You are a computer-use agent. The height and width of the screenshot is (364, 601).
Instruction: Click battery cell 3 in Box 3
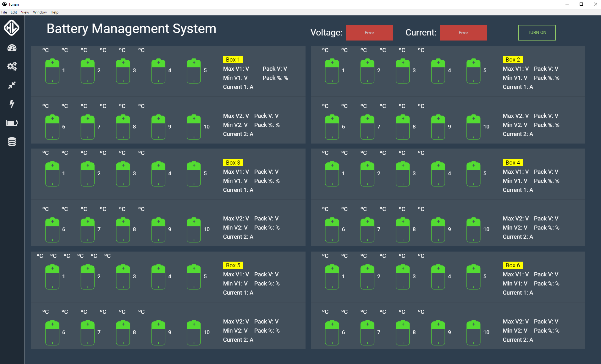(x=123, y=174)
